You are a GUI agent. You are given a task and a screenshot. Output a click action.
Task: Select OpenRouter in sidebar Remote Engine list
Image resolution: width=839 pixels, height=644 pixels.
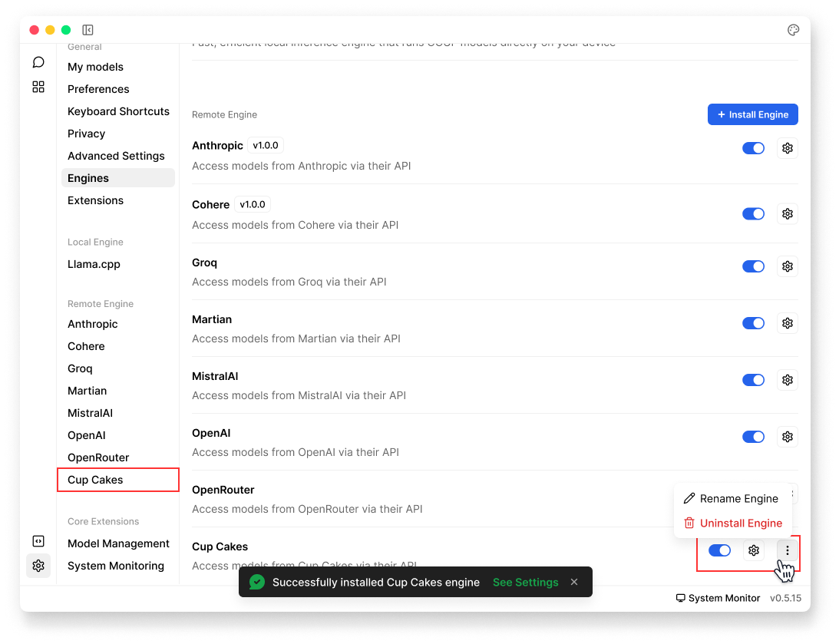(x=98, y=457)
